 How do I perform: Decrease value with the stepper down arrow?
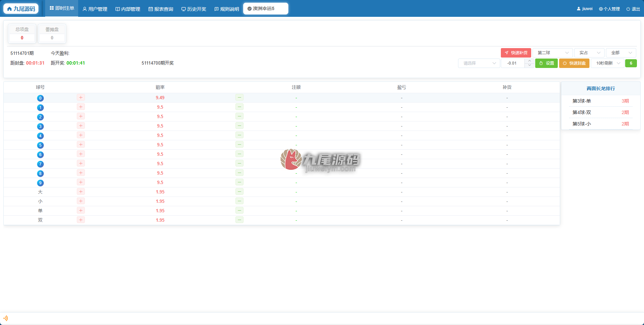coord(529,65)
